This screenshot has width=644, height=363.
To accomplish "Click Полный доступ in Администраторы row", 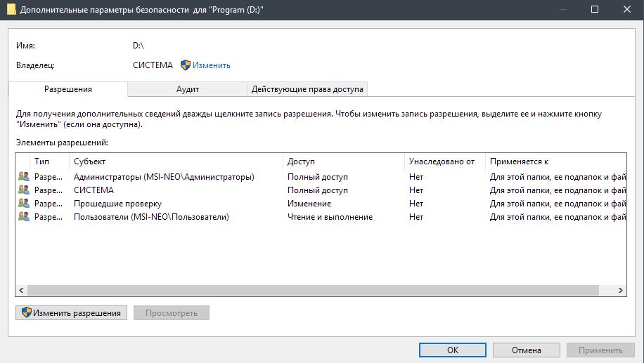I will click(318, 177).
